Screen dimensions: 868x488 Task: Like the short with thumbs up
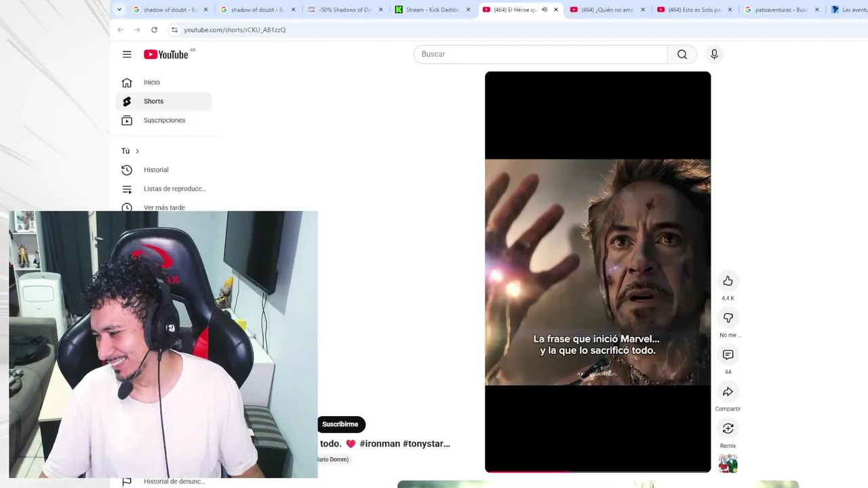(x=728, y=281)
